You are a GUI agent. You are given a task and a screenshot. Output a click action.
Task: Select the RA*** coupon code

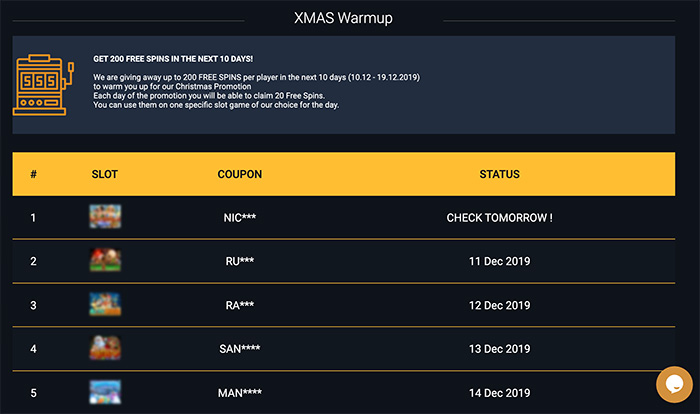240,305
